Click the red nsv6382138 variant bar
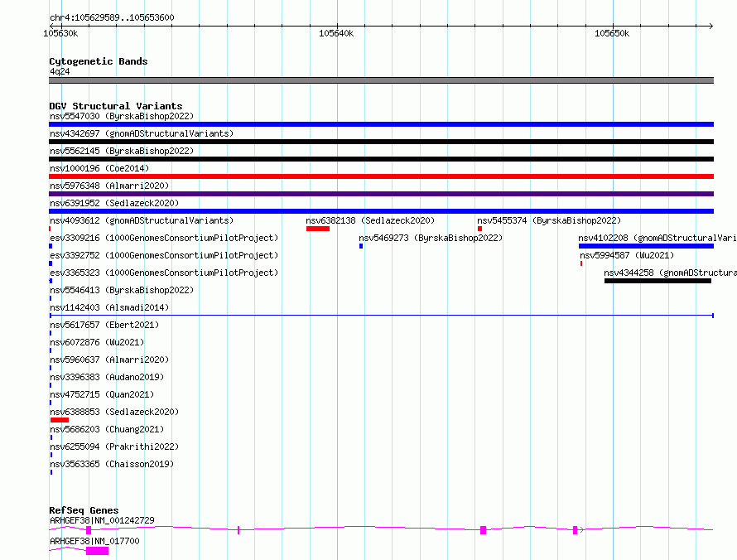The height and width of the screenshot is (560, 737). (x=318, y=229)
